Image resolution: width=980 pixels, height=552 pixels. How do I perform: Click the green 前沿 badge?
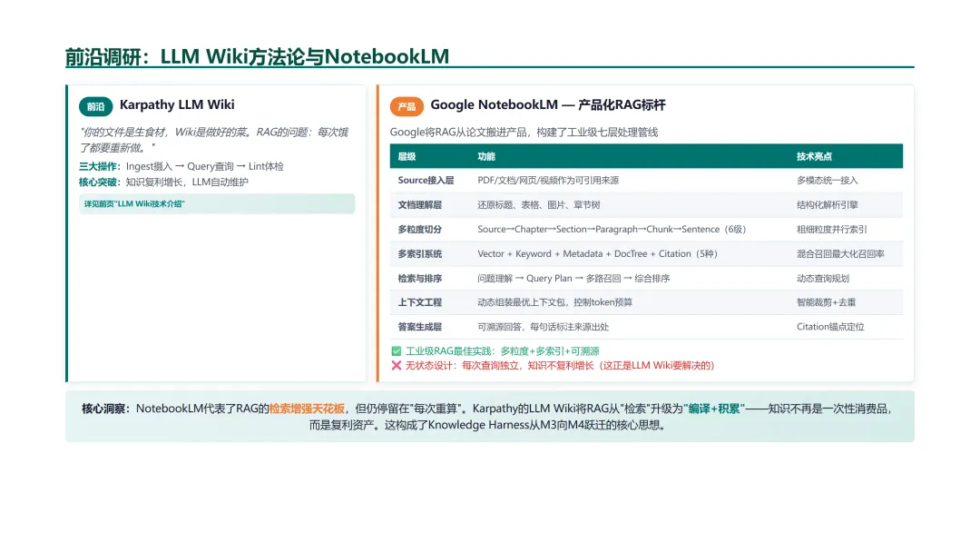[95, 106]
